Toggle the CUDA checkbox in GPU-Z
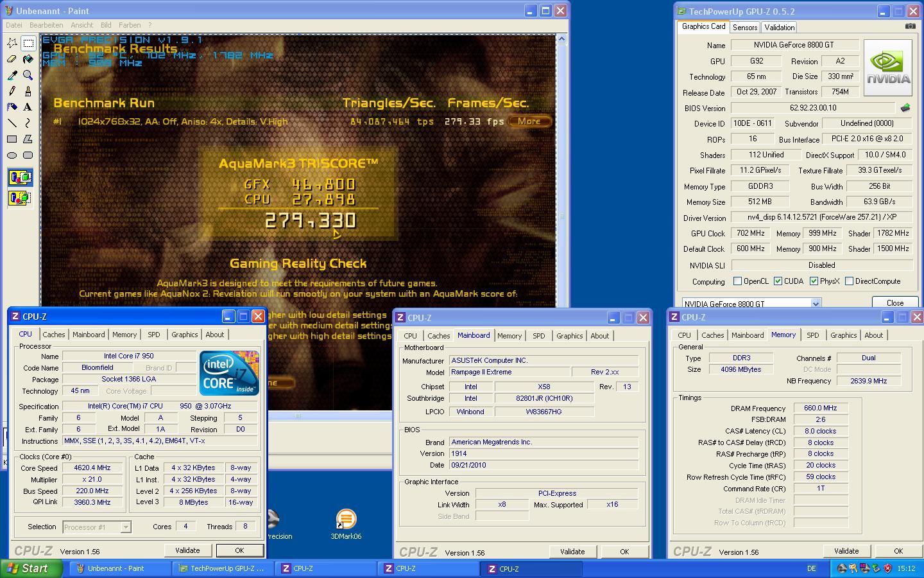Image resolution: width=924 pixels, height=578 pixels. [778, 281]
